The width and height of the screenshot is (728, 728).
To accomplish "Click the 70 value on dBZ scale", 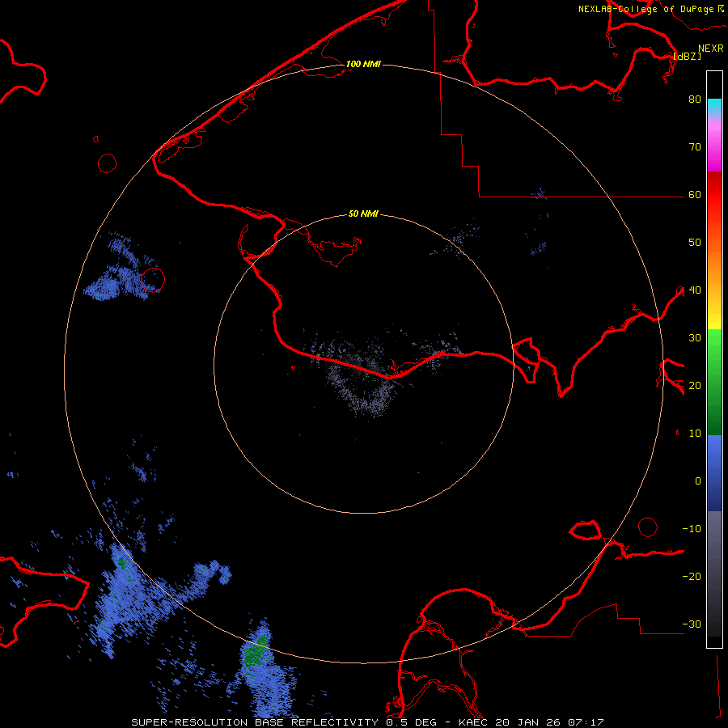I will click(x=695, y=146).
